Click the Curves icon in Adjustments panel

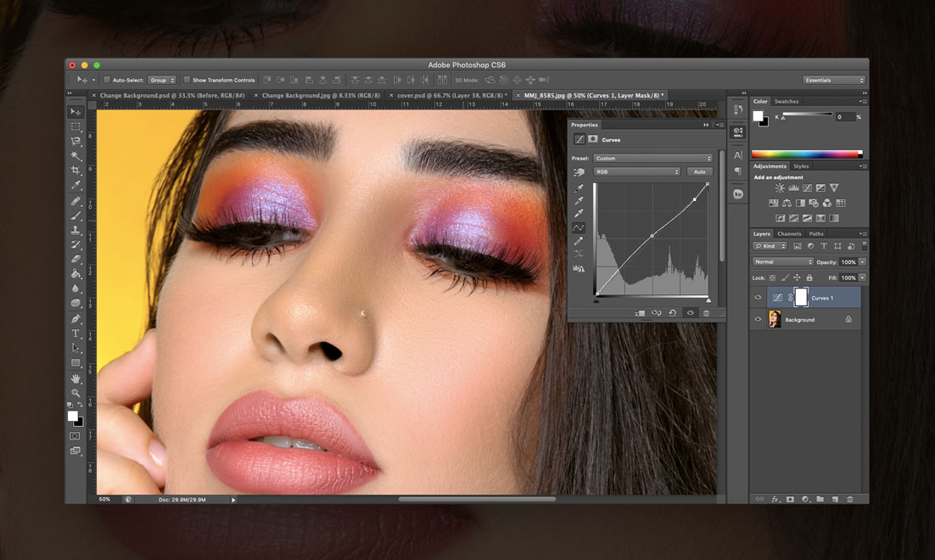tap(807, 188)
